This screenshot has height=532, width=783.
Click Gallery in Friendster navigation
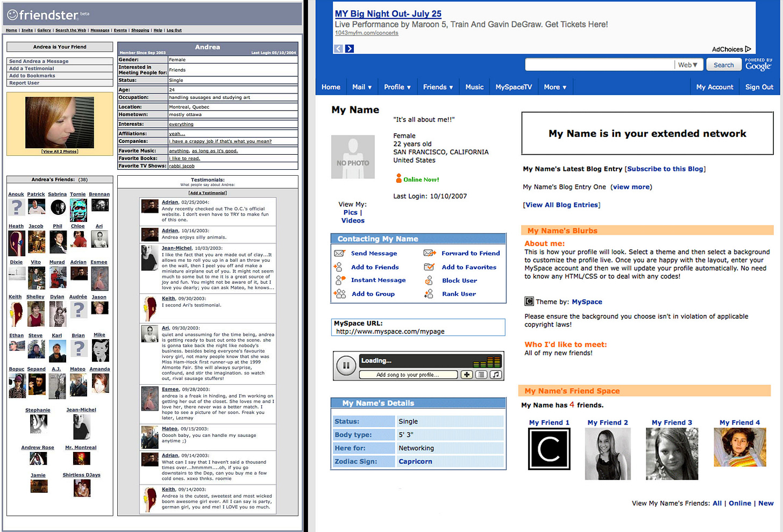click(44, 30)
